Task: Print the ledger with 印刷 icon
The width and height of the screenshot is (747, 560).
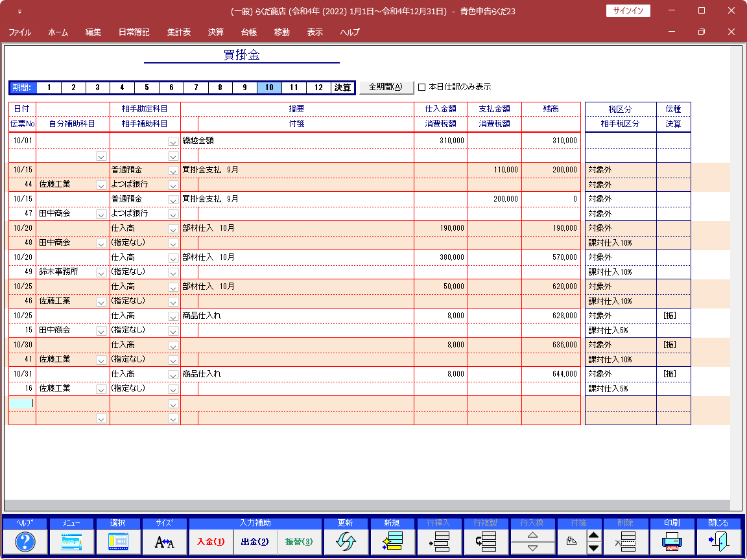Action: (672, 542)
